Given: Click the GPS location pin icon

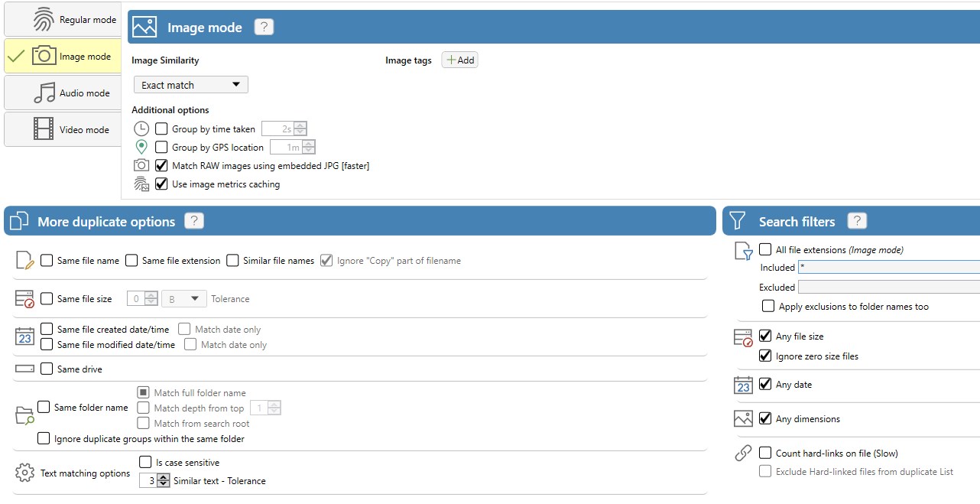Looking at the screenshot, I should [141, 147].
